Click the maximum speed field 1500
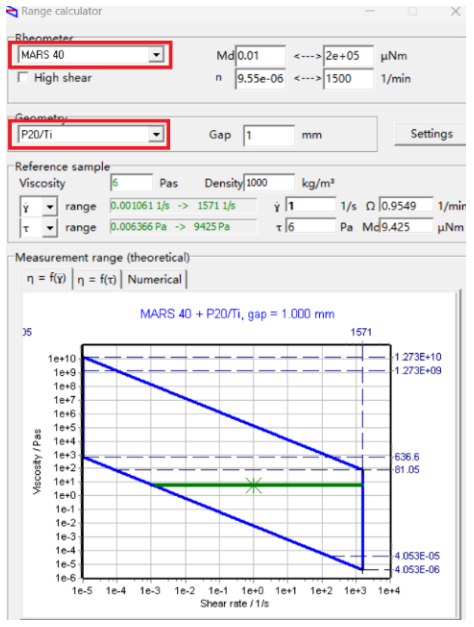Viewport: 474px width, 627px height. pos(348,78)
